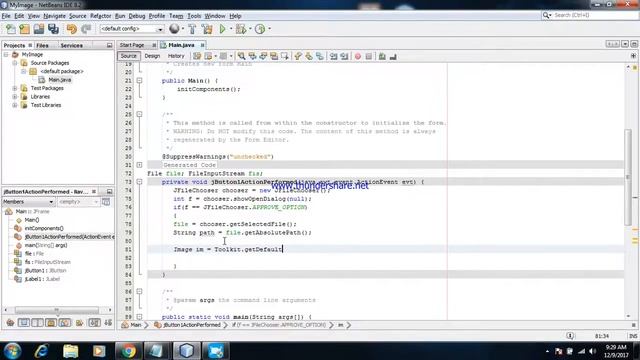Collapse the code fold at line 21
This screenshot has width=640, height=360.
pyautogui.click(x=139, y=80)
